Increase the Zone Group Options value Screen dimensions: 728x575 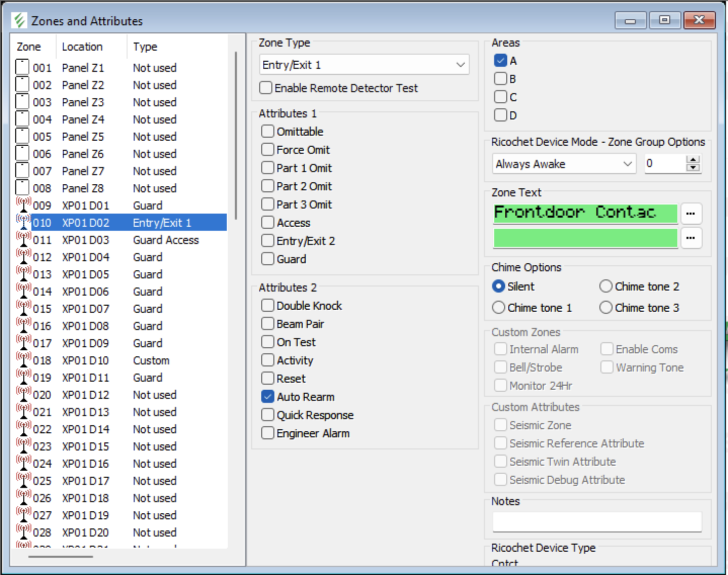(x=693, y=160)
